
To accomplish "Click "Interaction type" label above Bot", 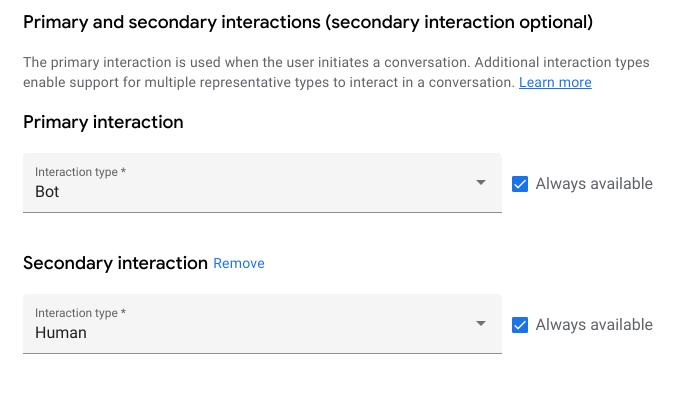I will click(80, 172).
